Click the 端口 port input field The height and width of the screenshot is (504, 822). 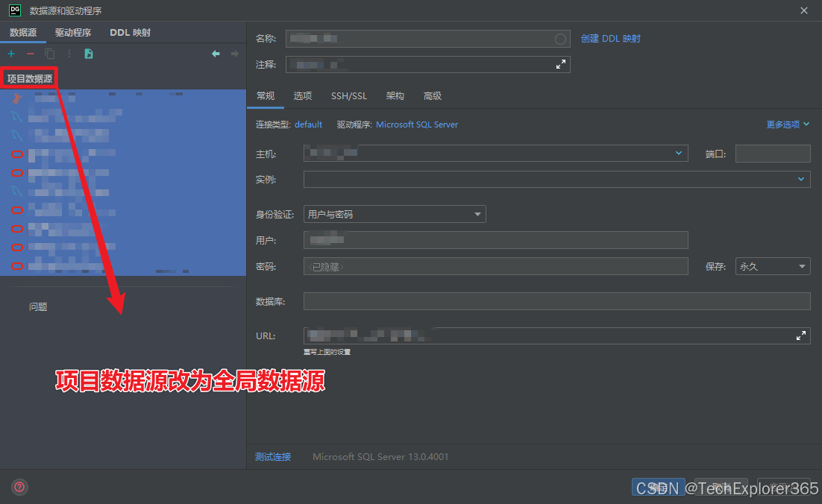tap(773, 154)
